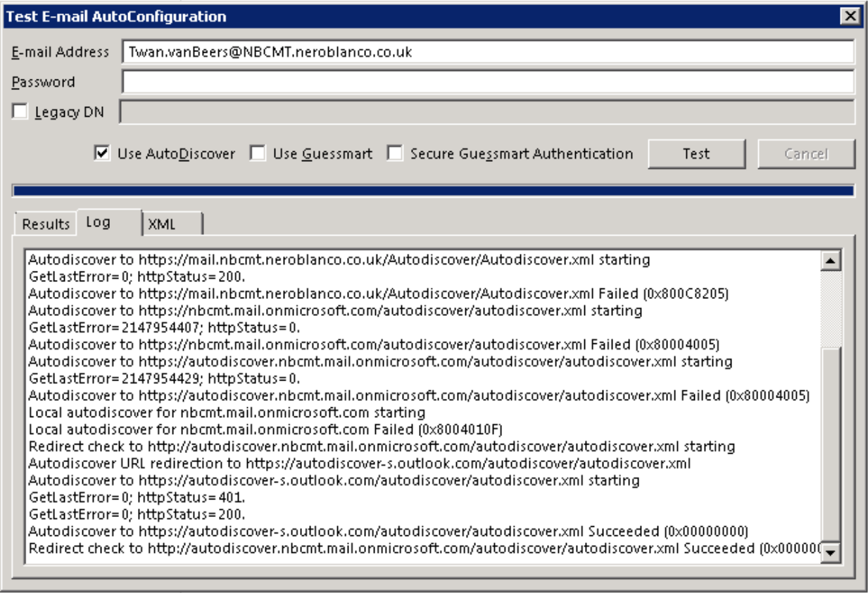Focus the Password input box
This screenshot has height=593, width=868.
488,82
